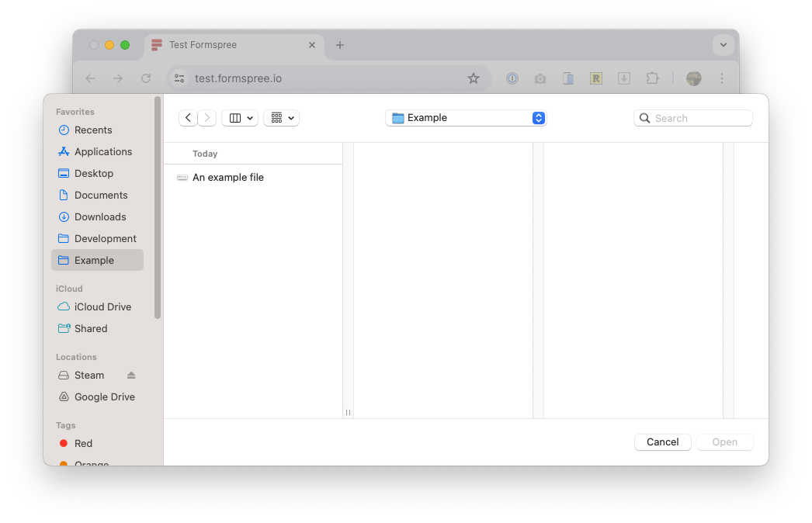Click the site information icon in address bar
The height and width of the screenshot is (523, 812).
click(179, 78)
